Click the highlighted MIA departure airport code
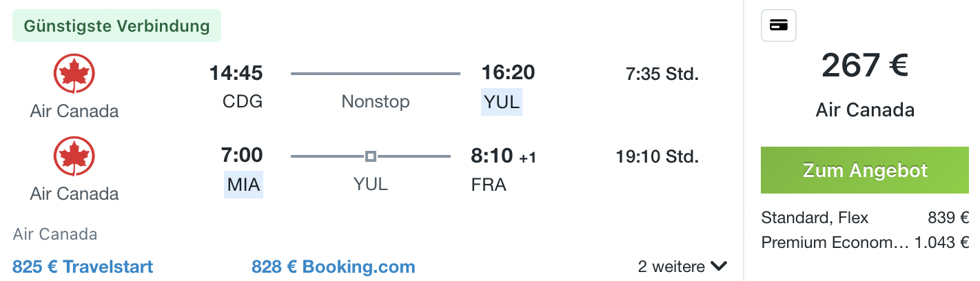The image size is (980, 281). pos(243,185)
